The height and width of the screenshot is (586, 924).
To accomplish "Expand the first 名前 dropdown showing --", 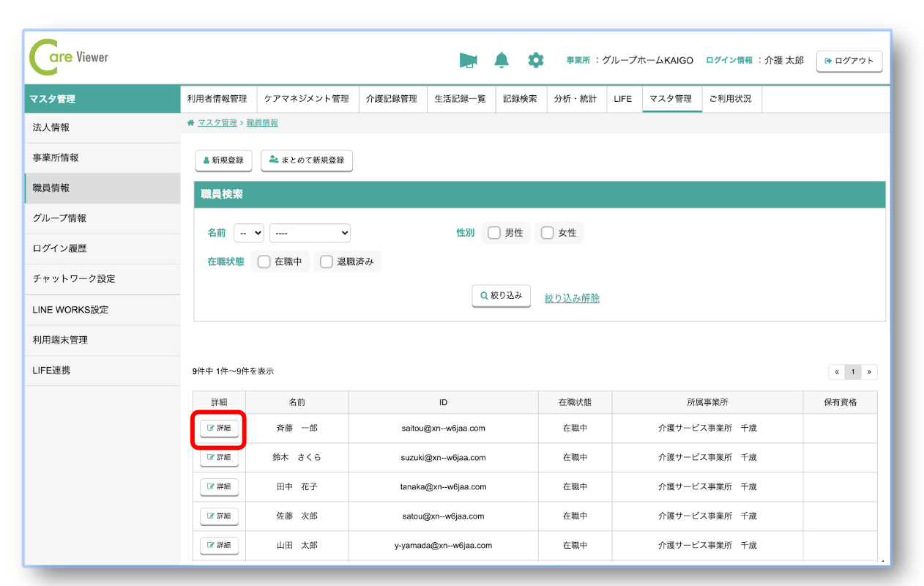I will click(x=249, y=233).
